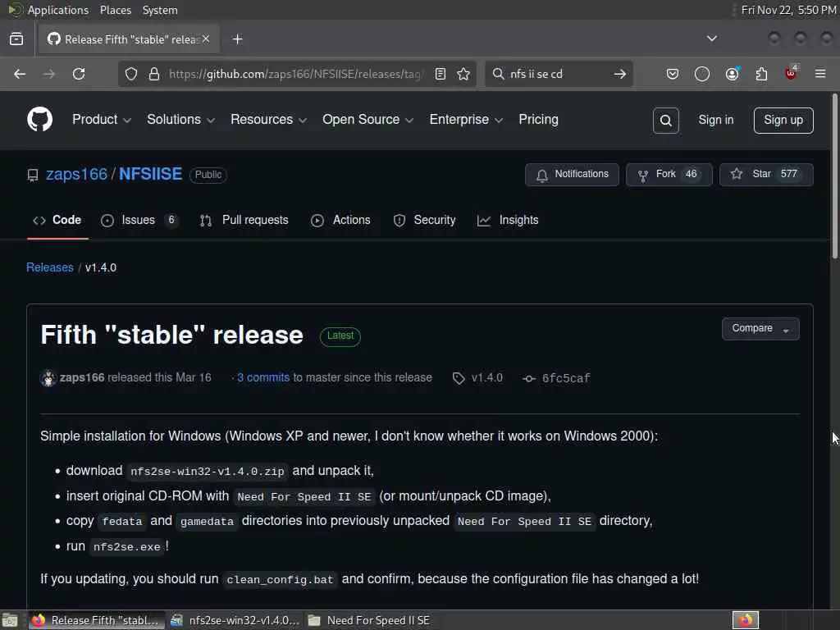Open the Firefox account icon

click(x=732, y=74)
